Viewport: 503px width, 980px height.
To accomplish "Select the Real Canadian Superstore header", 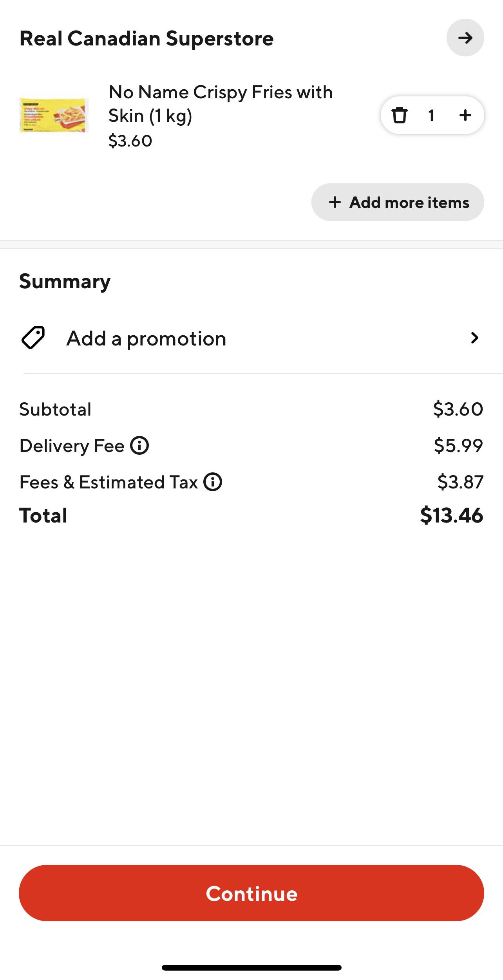I will pyautogui.click(x=146, y=38).
